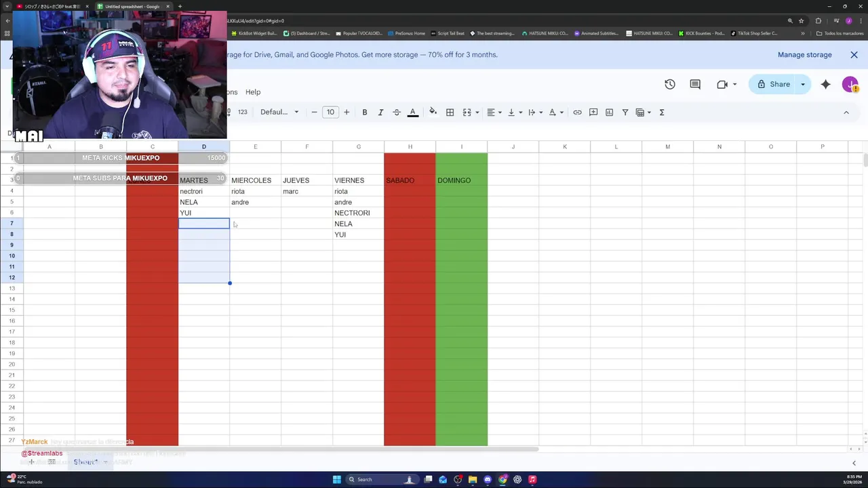
Task: Select column D header
Action: 203,146
